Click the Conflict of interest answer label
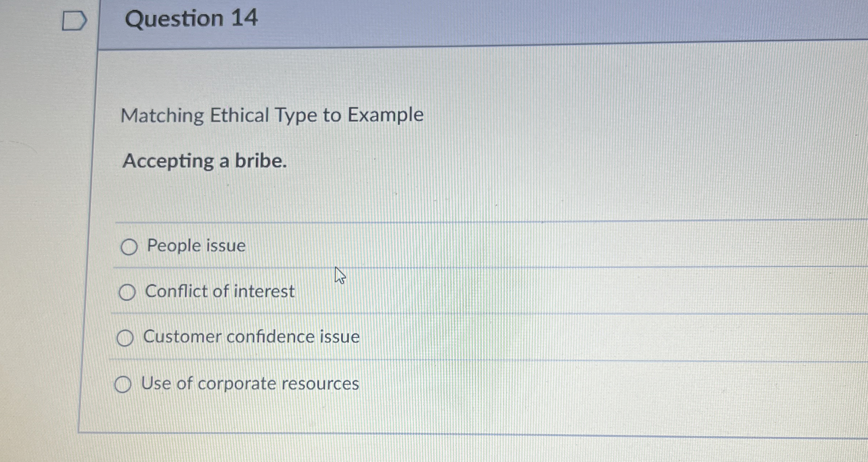 (219, 291)
